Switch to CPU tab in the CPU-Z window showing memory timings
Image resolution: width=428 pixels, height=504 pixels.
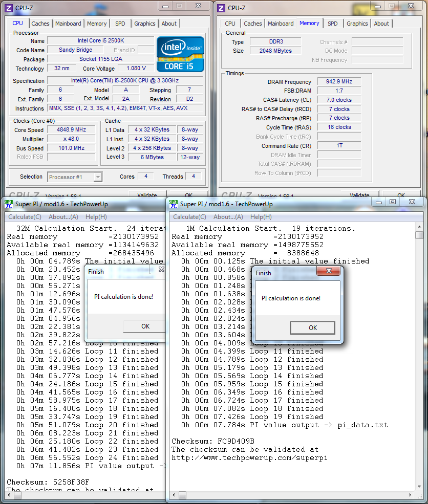pyautogui.click(x=230, y=24)
